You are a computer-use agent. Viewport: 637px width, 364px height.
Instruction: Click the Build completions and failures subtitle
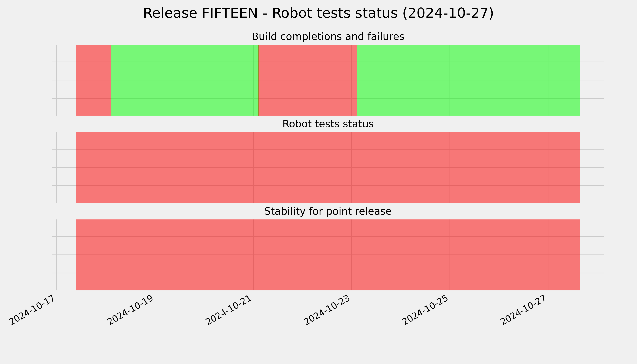[328, 37]
